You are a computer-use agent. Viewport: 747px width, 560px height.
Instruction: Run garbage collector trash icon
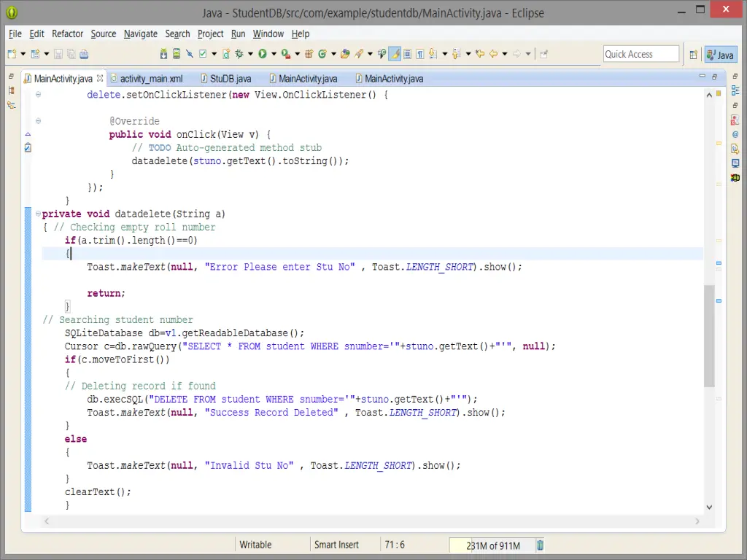(541, 545)
